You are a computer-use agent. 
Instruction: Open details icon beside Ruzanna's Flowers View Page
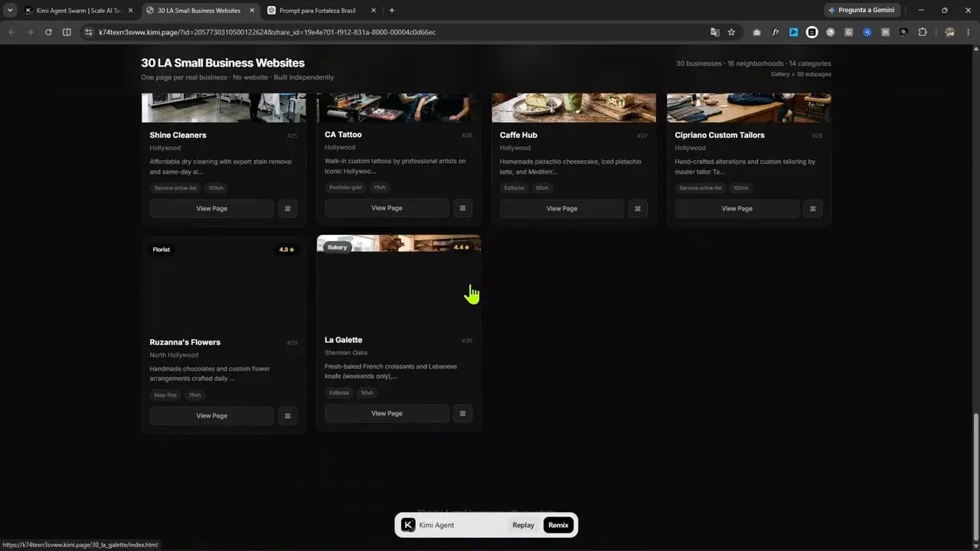[288, 416]
